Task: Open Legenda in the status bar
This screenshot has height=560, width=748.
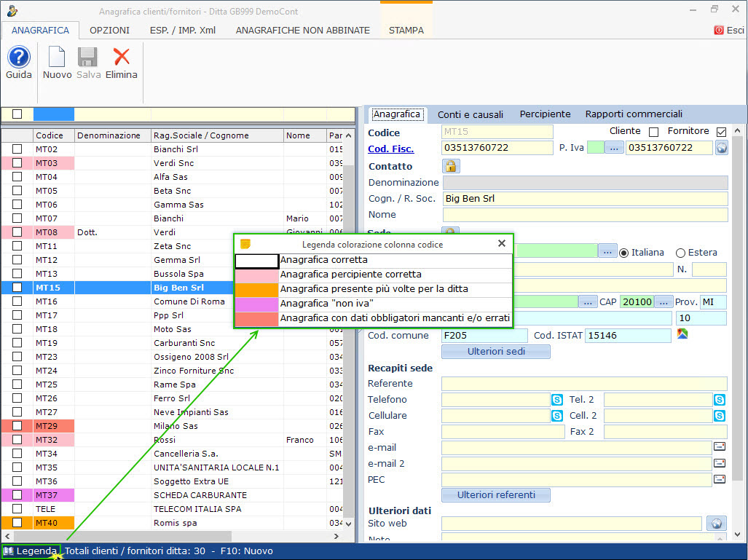Action: (31, 551)
